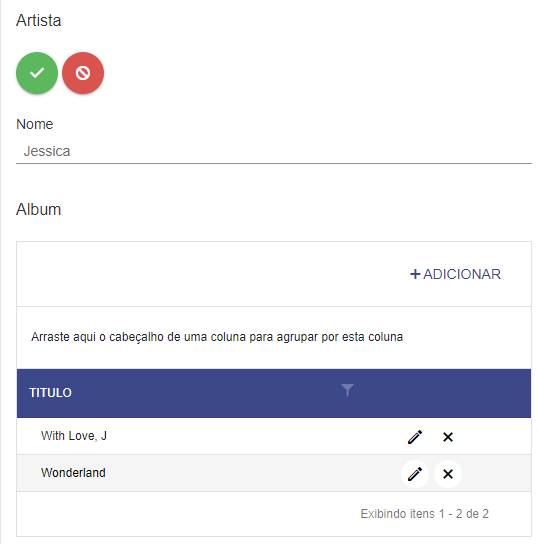Confirm artist with green checkmark button
Image resolution: width=538 pixels, height=544 pixels.
tap(37, 73)
